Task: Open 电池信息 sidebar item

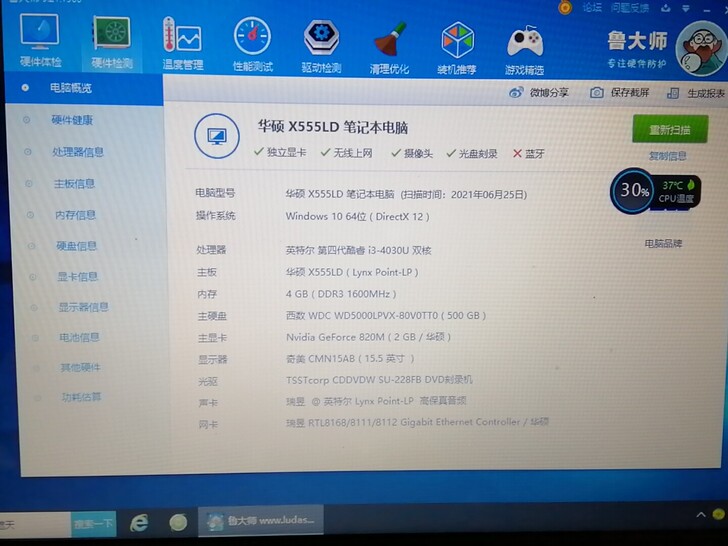Action: click(79, 338)
